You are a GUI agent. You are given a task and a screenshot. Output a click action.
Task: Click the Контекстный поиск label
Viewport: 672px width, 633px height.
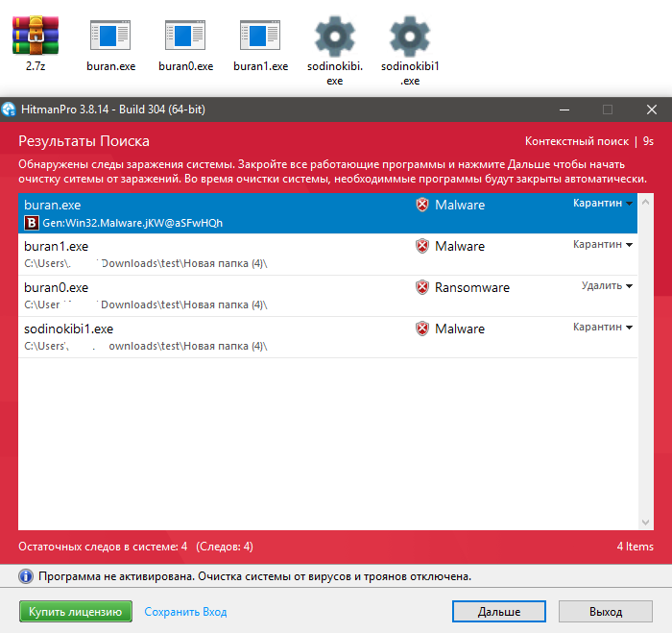click(577, 141)
